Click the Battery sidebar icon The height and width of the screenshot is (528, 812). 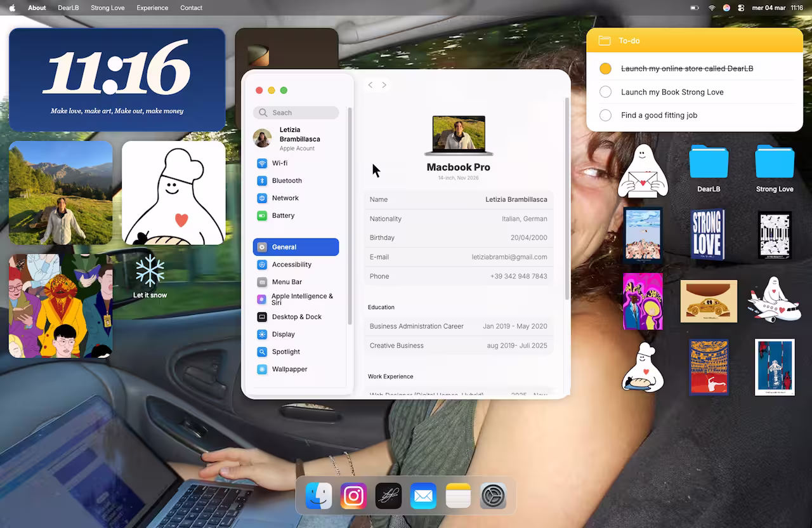pos(262,216)
